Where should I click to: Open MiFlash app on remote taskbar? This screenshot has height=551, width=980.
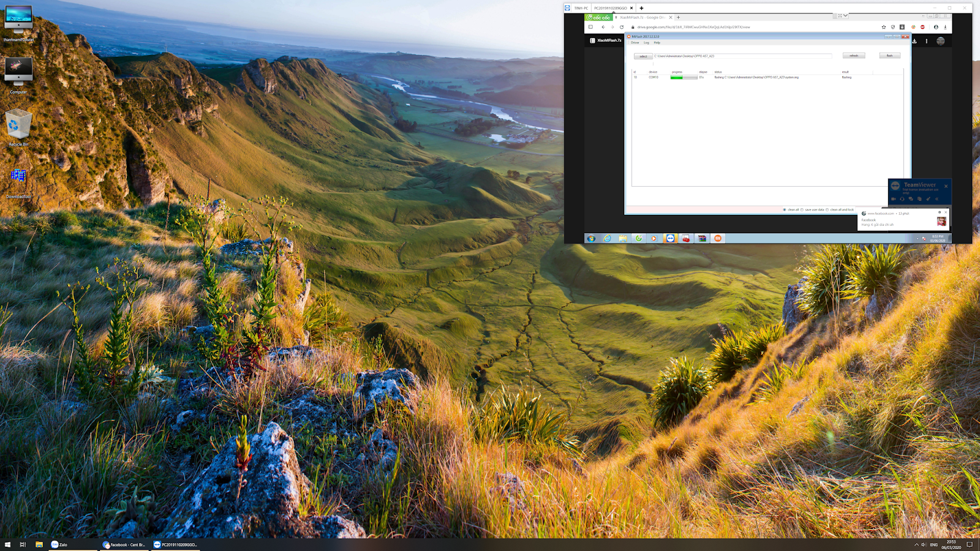(x=718, y=238)
